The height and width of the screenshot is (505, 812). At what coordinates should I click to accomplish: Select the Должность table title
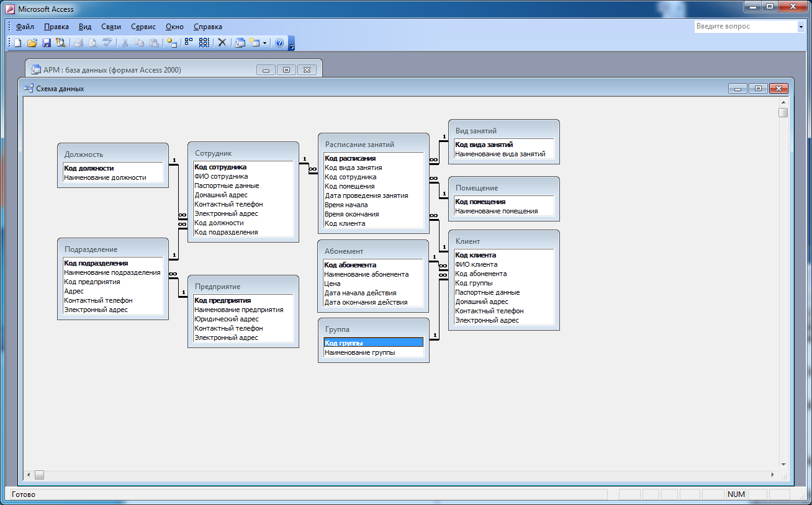click(84, 154)
